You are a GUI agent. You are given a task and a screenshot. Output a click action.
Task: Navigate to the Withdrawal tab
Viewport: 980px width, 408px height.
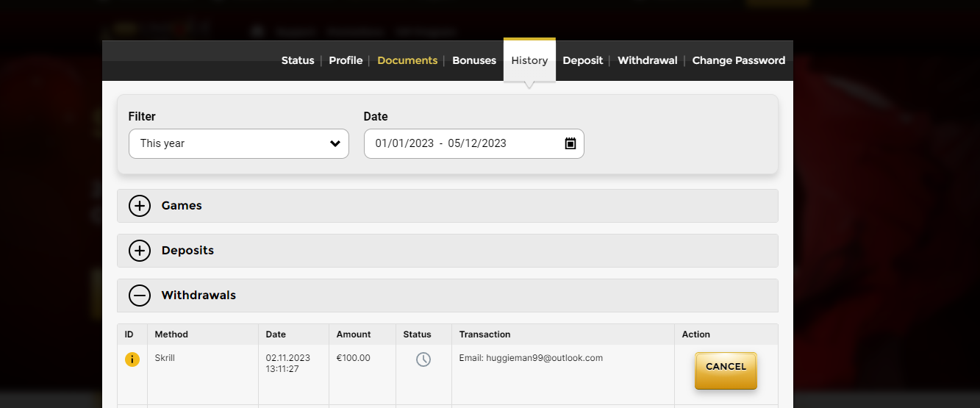point(647,60)
